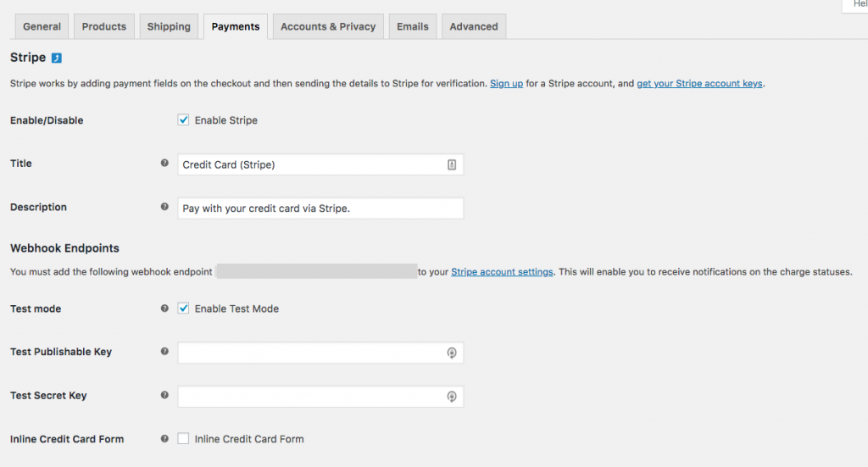Click into the Description text field

(320, 208)
